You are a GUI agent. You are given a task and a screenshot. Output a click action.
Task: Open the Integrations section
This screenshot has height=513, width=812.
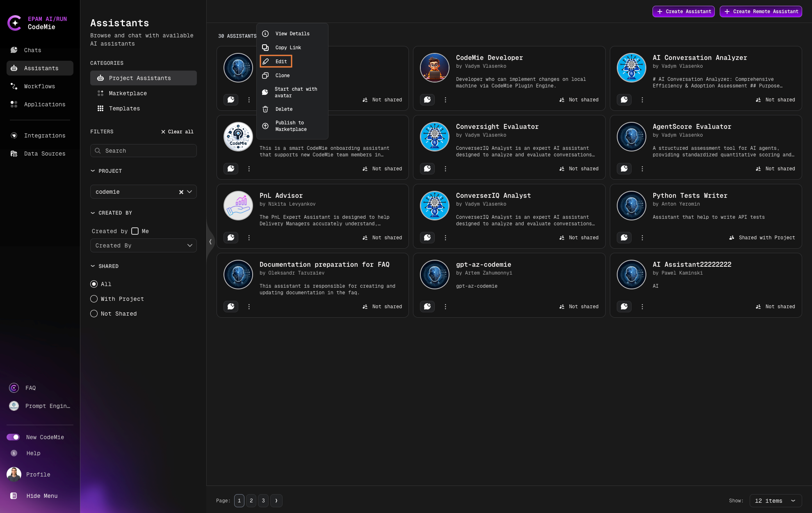click(45, 135)
